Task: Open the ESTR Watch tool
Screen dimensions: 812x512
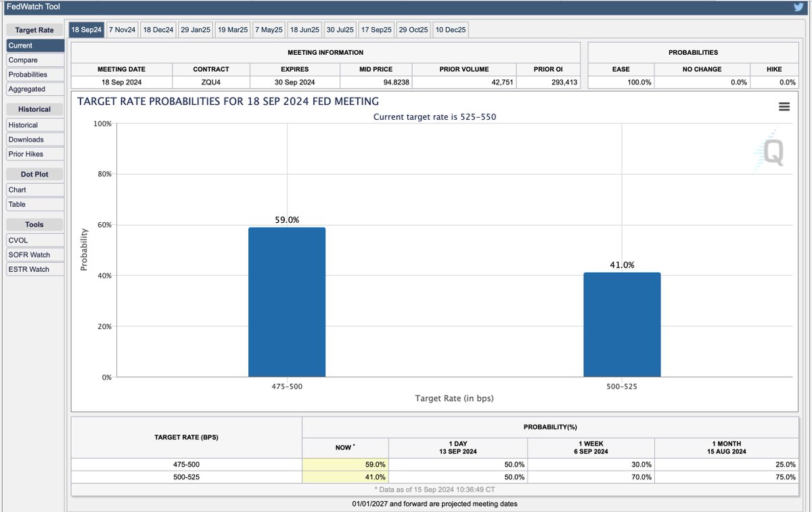Action: click(x=35, y=269)
